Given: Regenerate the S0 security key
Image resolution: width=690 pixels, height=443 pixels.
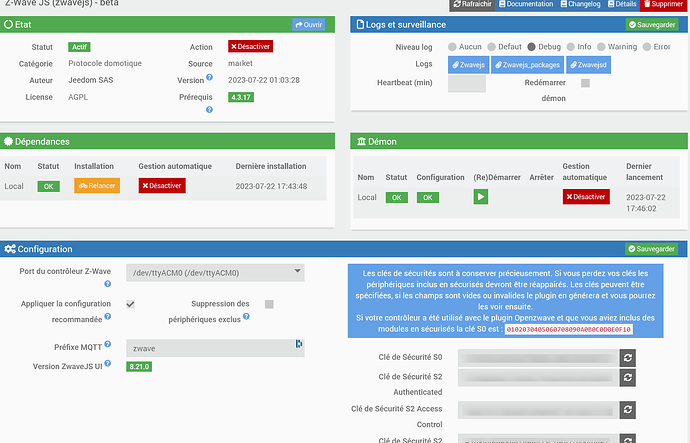Looking at the screenshot, I should click(628, 358).
